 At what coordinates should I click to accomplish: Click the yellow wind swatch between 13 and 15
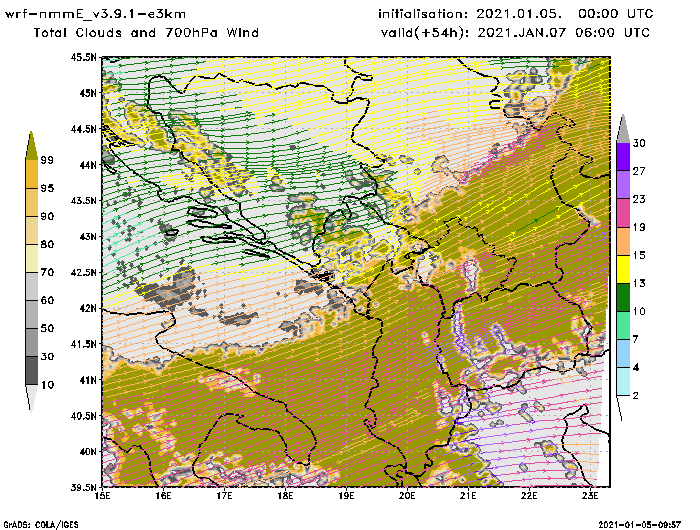pyautogui.click(x=623, y=269)
